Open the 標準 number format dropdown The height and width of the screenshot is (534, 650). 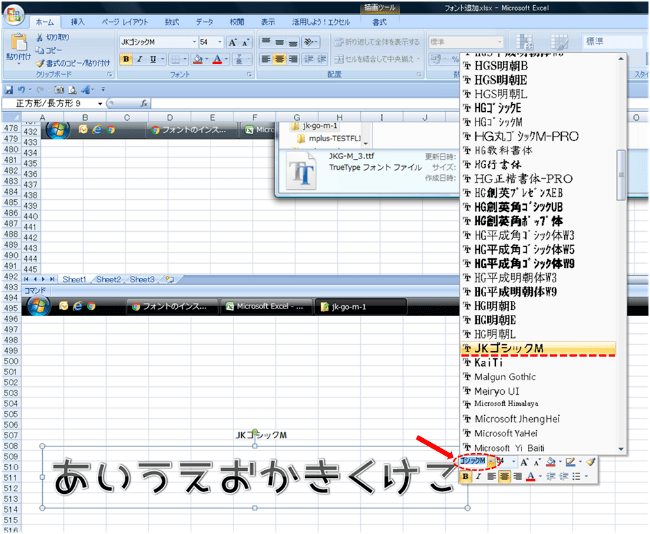click(499, 42)
